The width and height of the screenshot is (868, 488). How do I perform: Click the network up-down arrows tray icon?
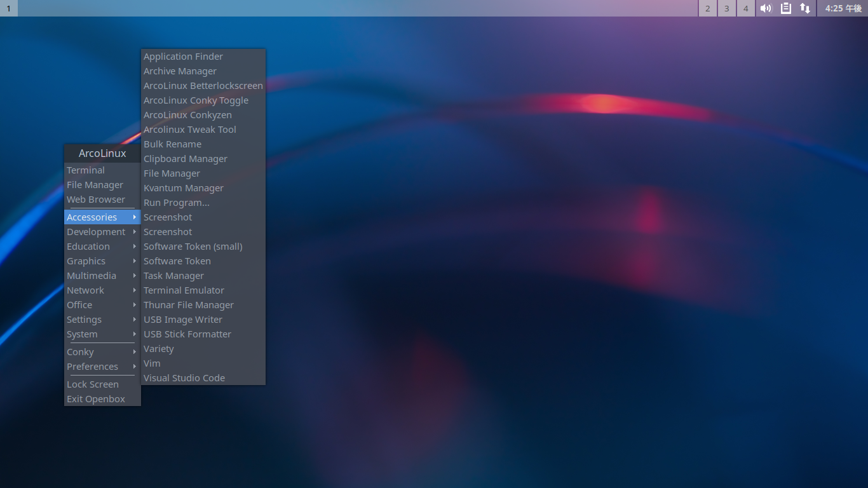tap(805, 8)
